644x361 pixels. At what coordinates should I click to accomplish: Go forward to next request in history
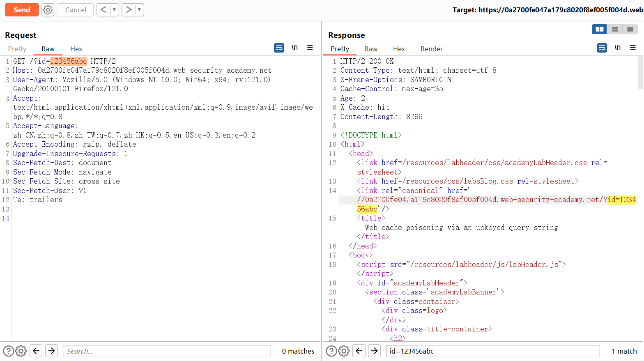tap(129, 9)
